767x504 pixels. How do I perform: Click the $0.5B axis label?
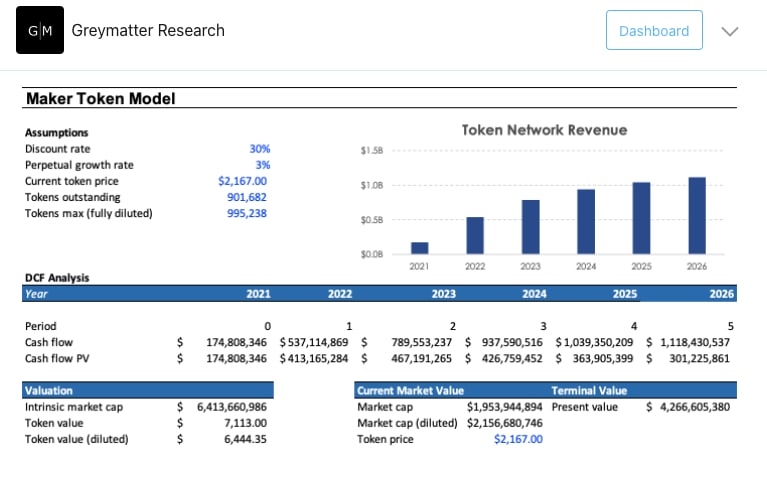372,220
